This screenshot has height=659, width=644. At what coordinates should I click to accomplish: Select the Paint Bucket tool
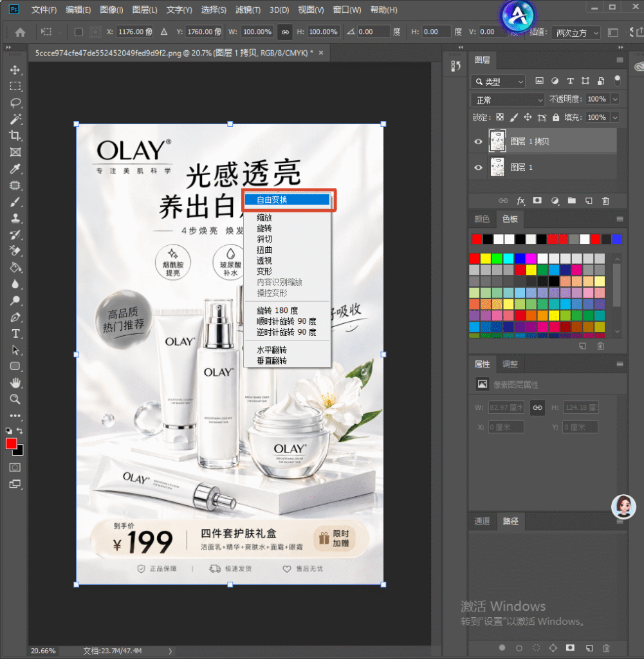pos(15,267)
